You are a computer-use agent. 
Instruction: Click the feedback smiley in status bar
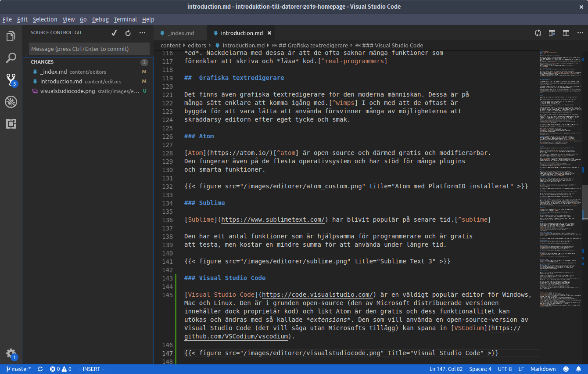click(x=566, y=369)
